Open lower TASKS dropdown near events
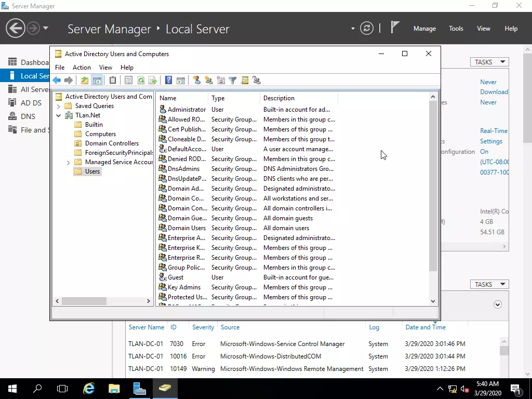The height and width of the screenshot is (399, 532). [489, 284]
